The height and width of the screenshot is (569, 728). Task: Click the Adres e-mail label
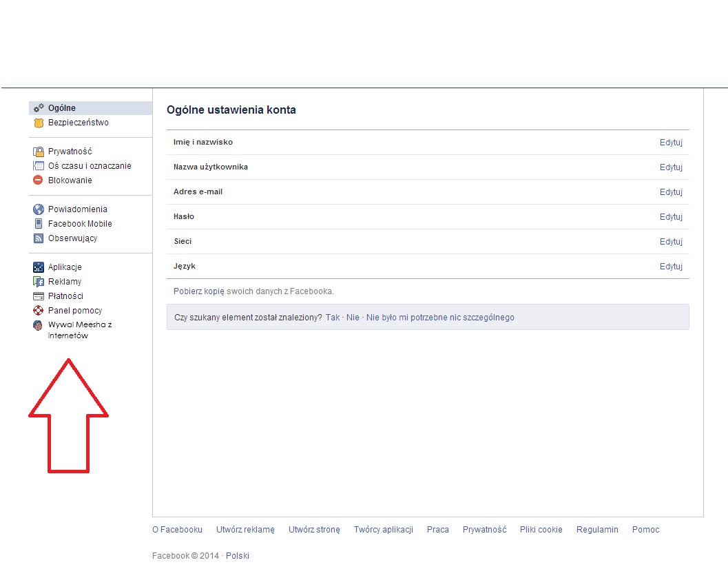pyautogui.click(x=198, y=192)
